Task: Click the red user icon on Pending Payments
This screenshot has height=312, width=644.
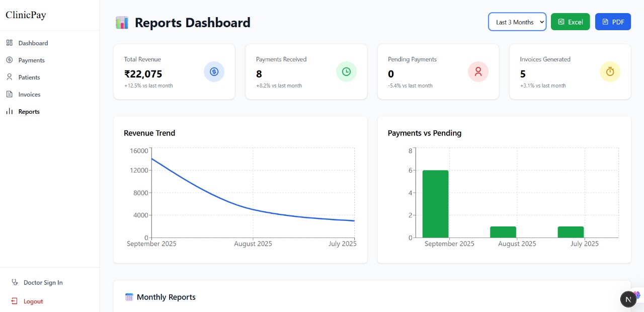Action: [x=478, y=71]
